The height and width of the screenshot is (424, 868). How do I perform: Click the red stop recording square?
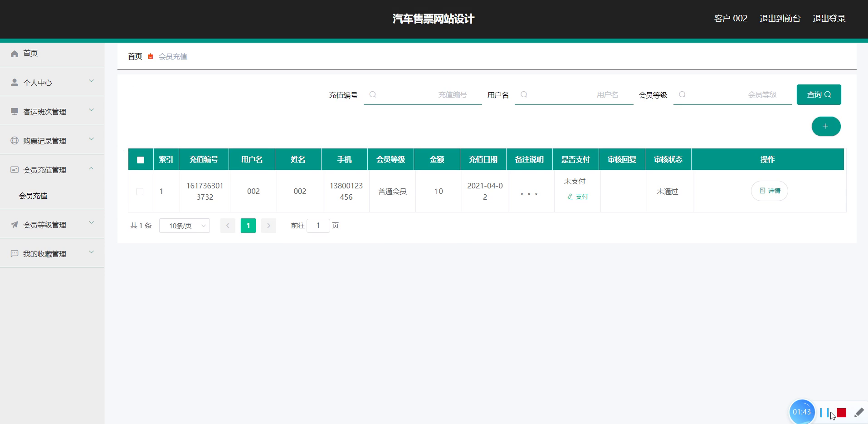tap(842, 413)
